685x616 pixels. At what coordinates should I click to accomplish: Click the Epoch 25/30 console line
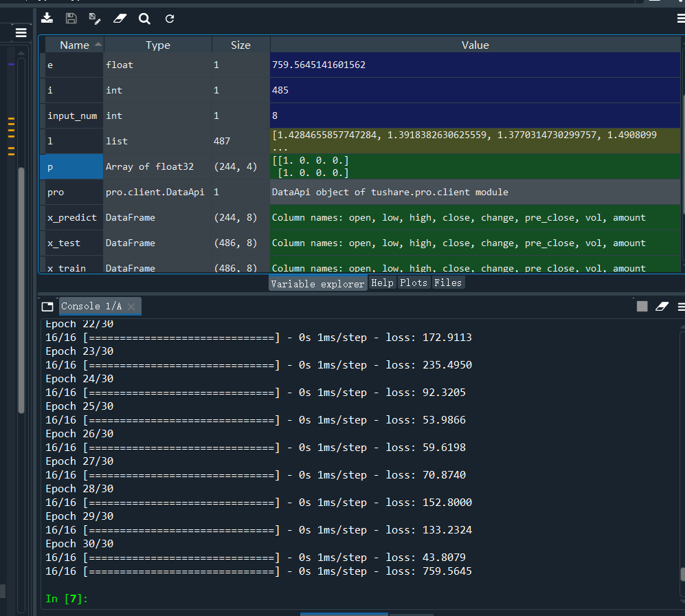tap(80, 406)
